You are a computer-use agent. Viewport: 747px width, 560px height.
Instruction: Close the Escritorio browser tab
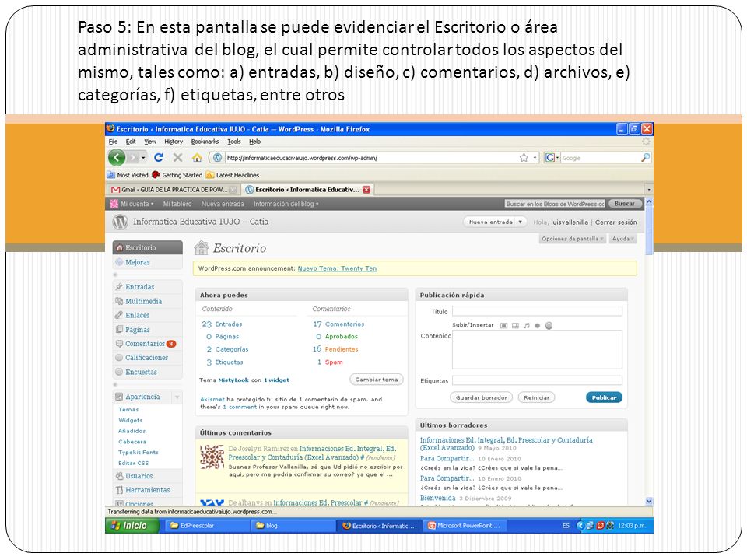pyautogui.click(x=366, y=190)
